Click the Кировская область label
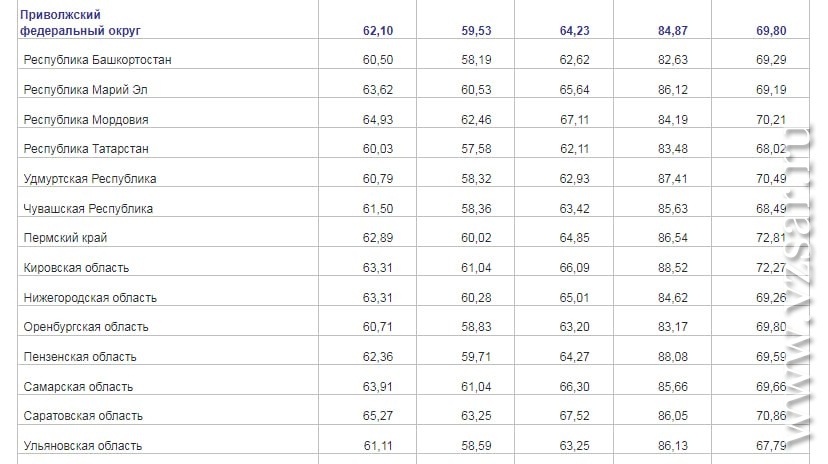Image resolution: width=828 pixels, height=464 pixels. pos(76,268)
